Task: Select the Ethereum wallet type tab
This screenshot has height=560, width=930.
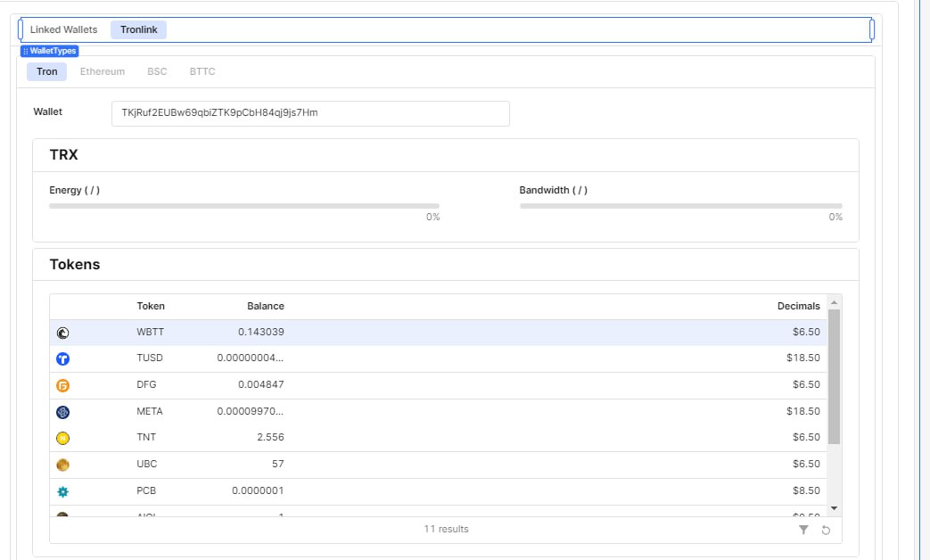Action: [x=103, y=71]
